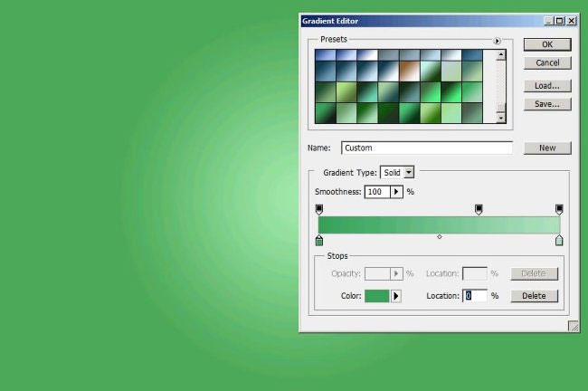The image size is (588, 391).
Task: Click the Smoothness value field
Action: [377, 192]
